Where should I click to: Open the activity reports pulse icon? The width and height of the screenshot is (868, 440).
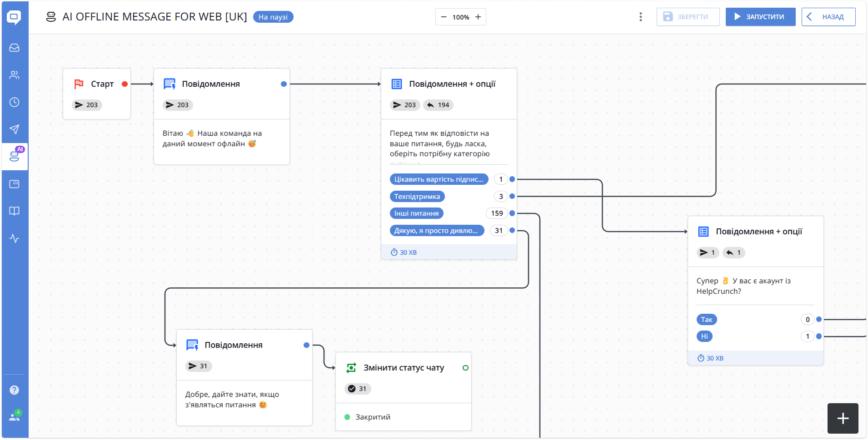(14, 238)
